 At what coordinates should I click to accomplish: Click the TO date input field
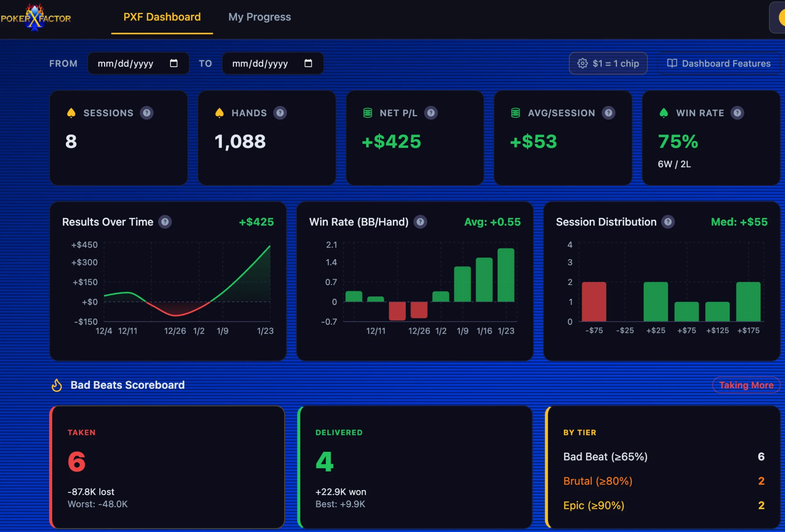[273, 63]
